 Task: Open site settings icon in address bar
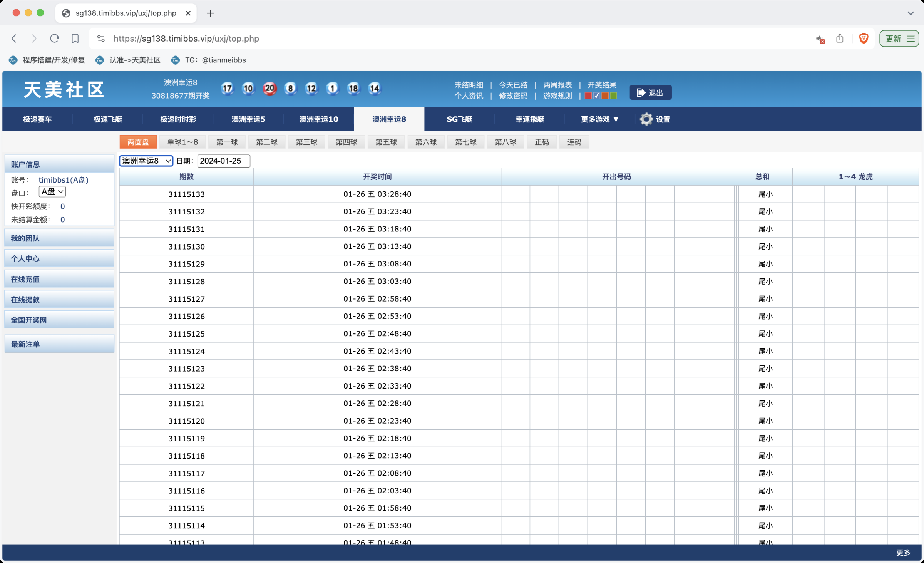101,39
